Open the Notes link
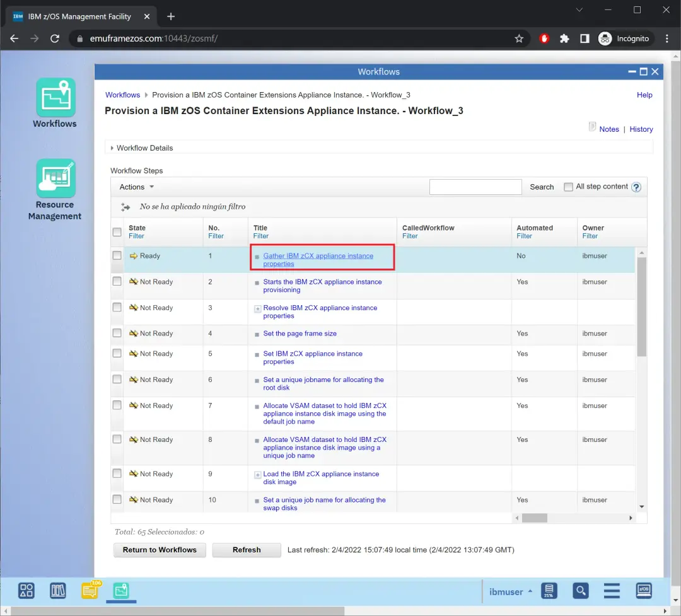 click(x=609, y=129)
